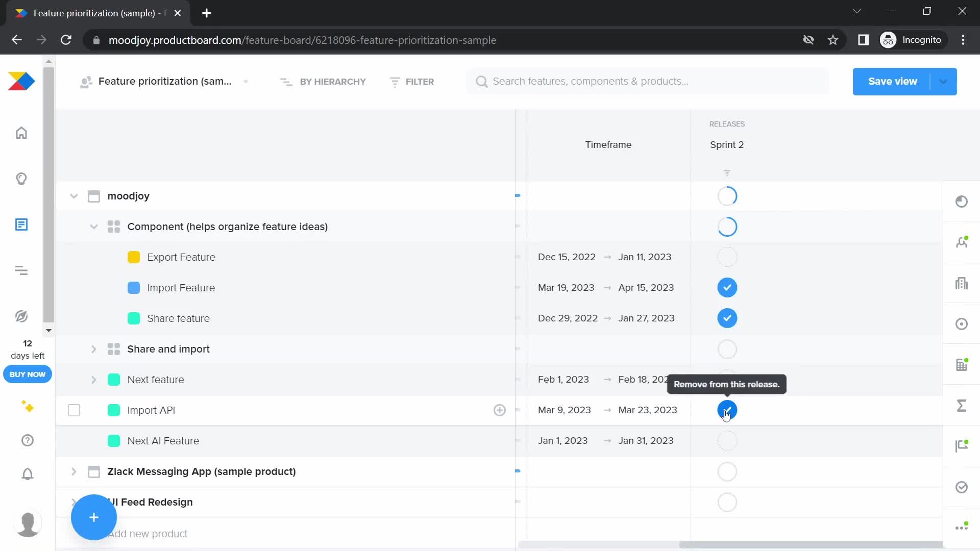Focus the search features input field
Image resolution: width=980 pixels, height=551 pixels.
pos(647,82)
